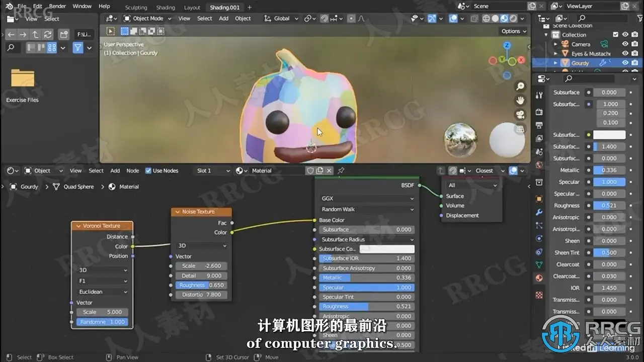644x362 pixels.
Task: Toggle camera view gizmo
Action: [520, 115]
